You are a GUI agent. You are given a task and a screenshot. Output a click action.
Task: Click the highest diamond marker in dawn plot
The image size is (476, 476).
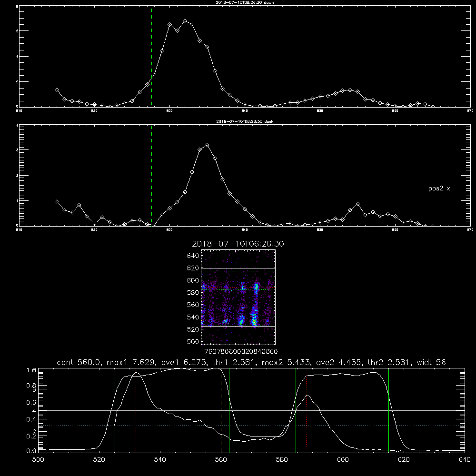point(185,21)
